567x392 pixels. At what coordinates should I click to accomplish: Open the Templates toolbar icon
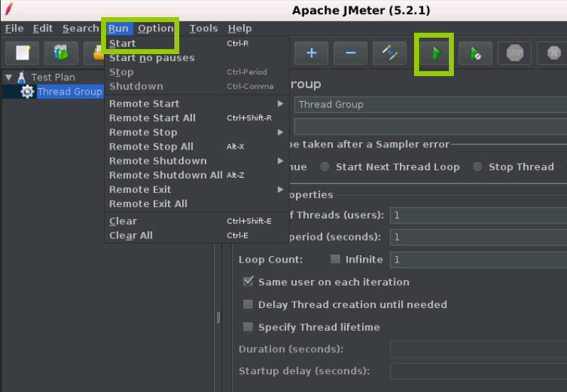[x=60, y=53]
